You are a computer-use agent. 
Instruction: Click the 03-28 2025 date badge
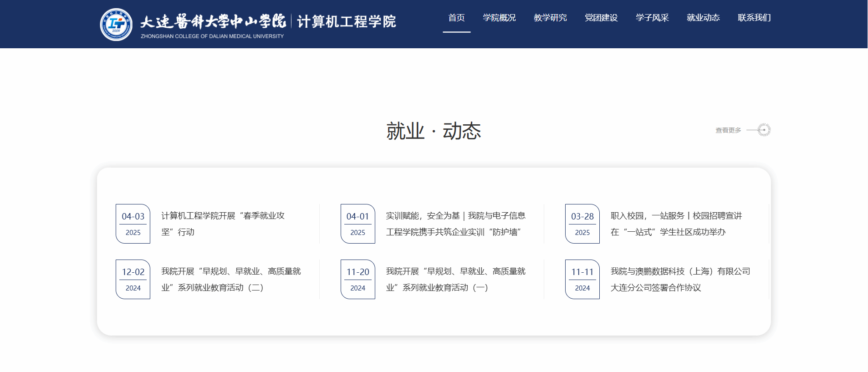click(x=582, y=224)
